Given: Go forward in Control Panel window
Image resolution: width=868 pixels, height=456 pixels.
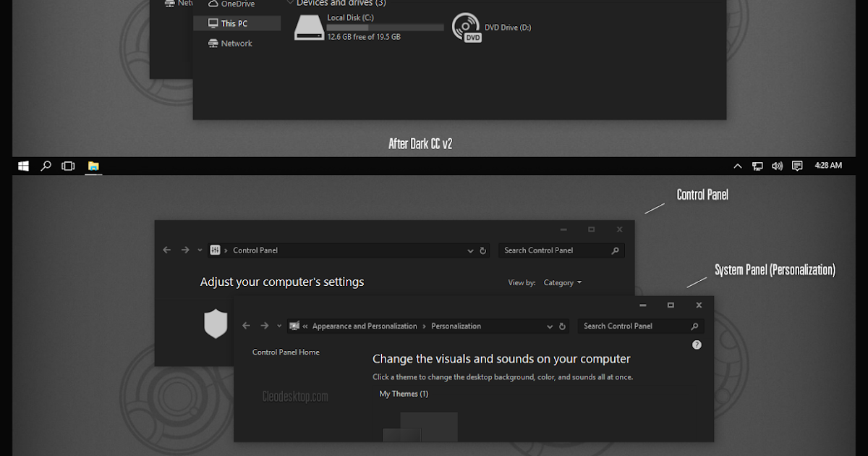Looking at the screenshot, I should point(185,250).
